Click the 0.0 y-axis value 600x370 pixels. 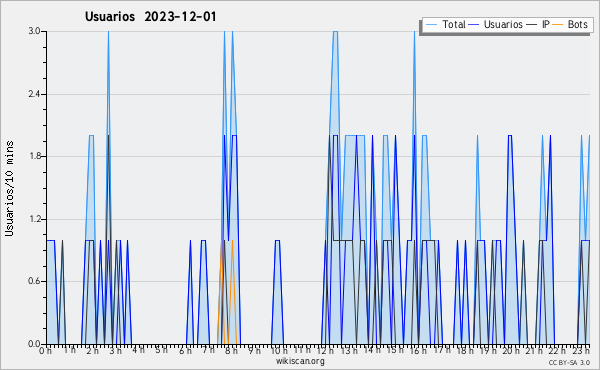[35, 344]
